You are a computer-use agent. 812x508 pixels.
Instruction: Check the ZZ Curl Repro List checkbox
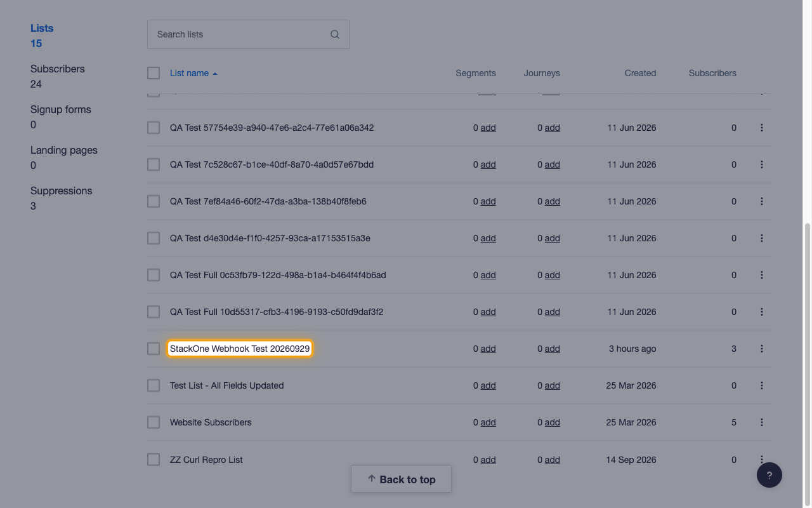(x=154, y=459)
